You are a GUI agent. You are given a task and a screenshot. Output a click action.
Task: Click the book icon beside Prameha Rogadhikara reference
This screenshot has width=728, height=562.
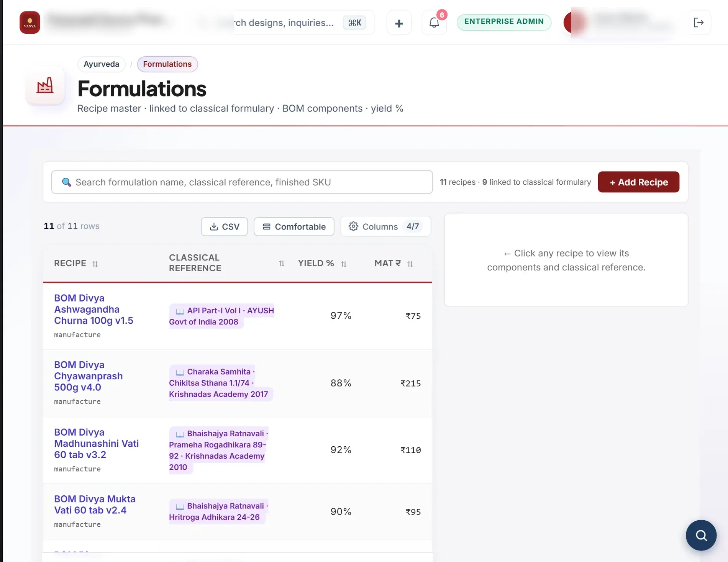pyautogui.click(x=180, y=434)
